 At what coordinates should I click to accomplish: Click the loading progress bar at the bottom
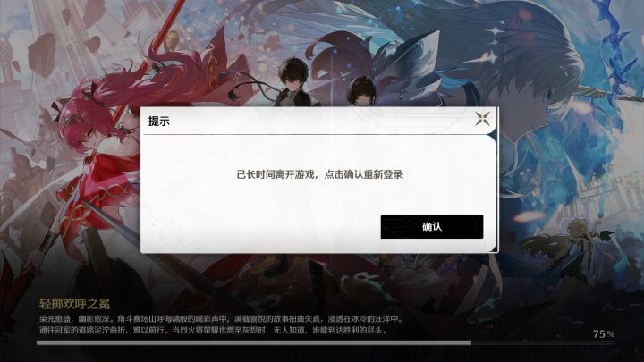[325, 342]
